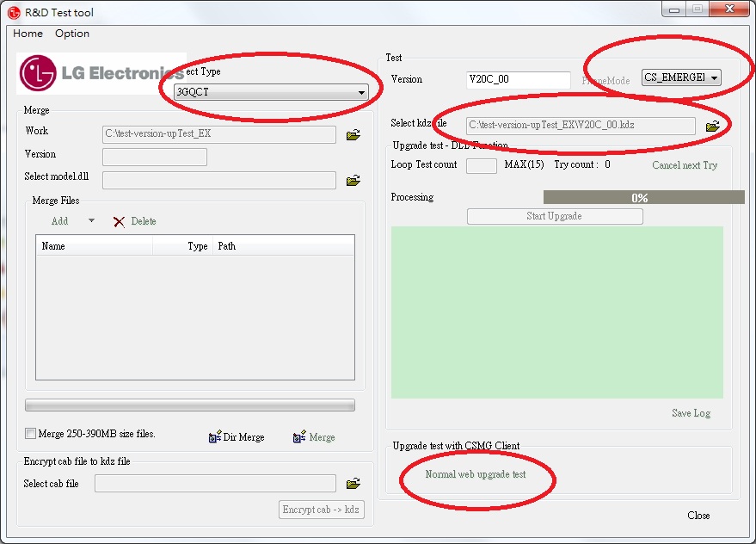Click the Encrypt cab -> kdz button
Screen dimensions: 756x544
321,510
